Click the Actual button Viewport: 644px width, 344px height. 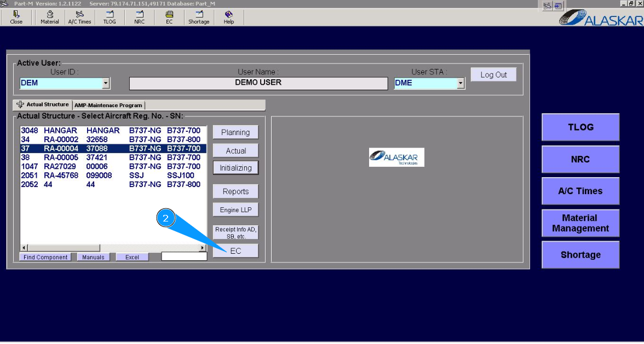coord(235,150)
